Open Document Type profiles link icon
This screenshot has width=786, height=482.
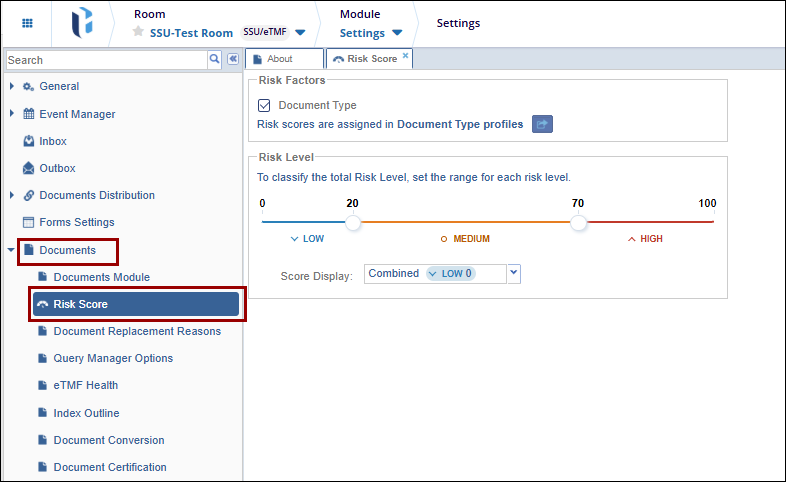pos(542,124)
